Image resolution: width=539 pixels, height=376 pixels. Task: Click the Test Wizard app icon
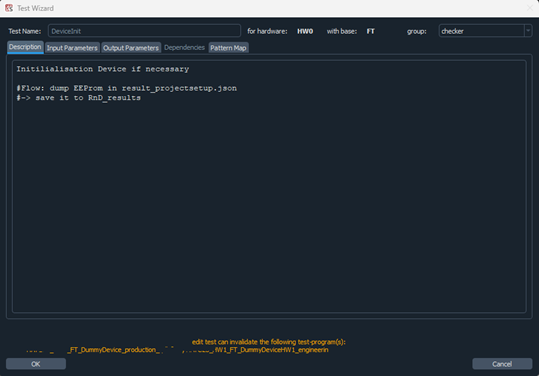pos(9,8)
